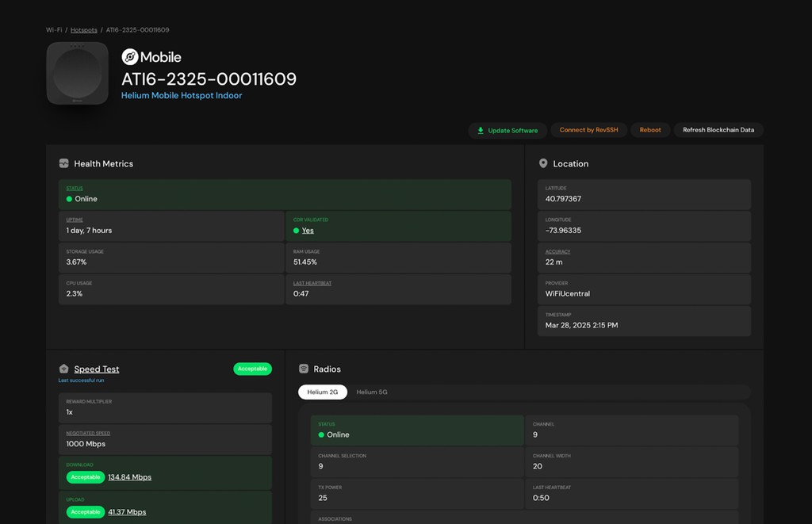The image size is (812, 524).
Task: Switch to the Helium 2G tab
Action: coord(323,392)
